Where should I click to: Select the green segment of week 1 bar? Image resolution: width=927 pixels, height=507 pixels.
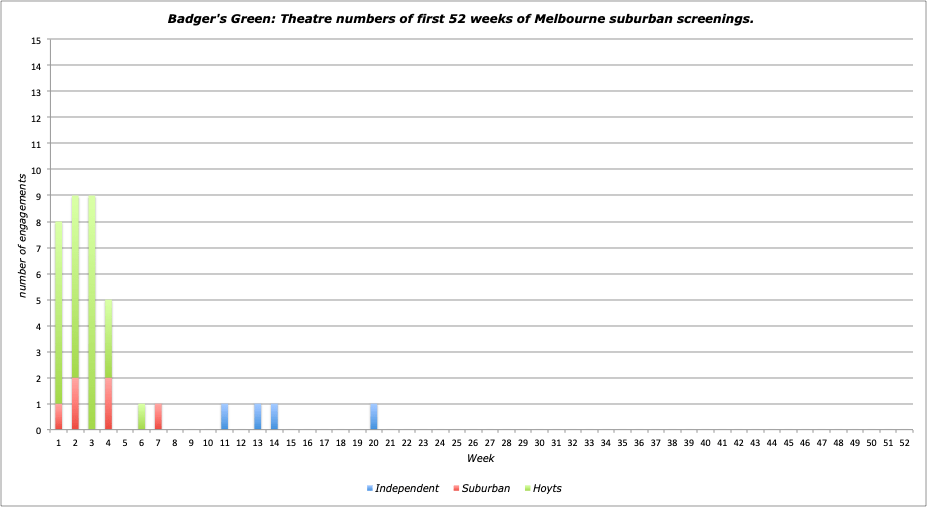point(59,312)
